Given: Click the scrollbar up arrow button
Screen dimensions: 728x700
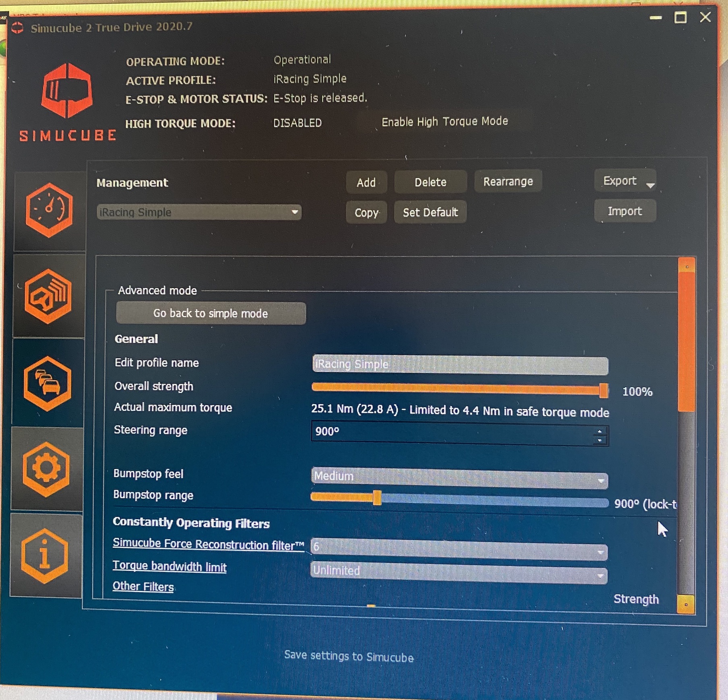Looking at the screenshot, I should pos(687,266).
